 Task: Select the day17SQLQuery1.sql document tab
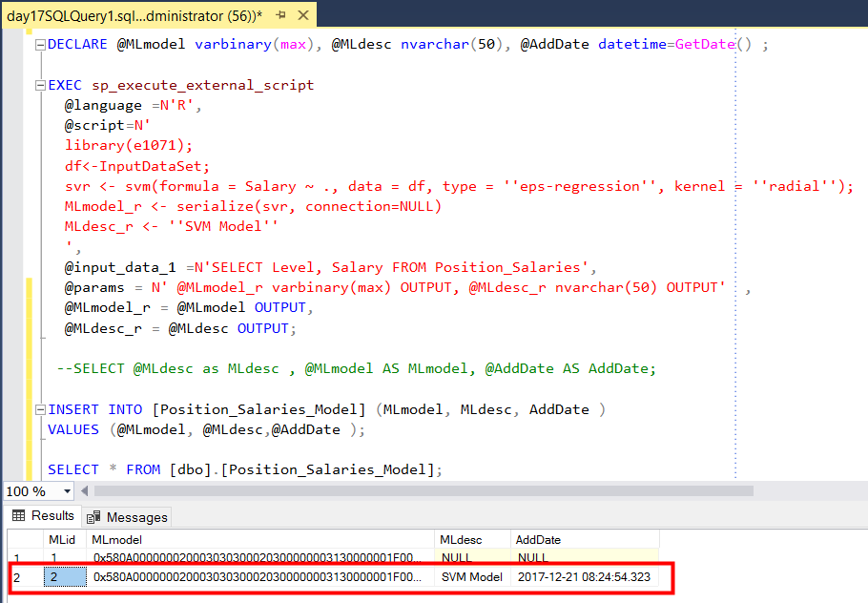[x=134, y=15]
